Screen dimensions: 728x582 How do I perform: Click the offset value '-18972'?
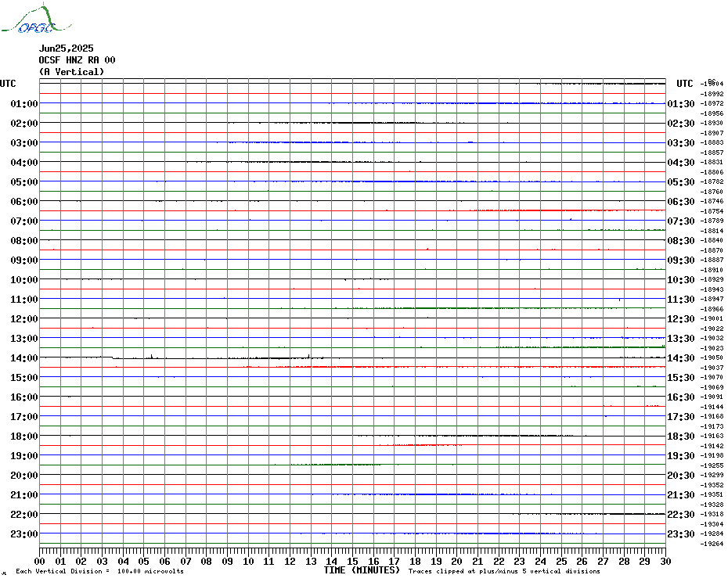pos(712,103)
